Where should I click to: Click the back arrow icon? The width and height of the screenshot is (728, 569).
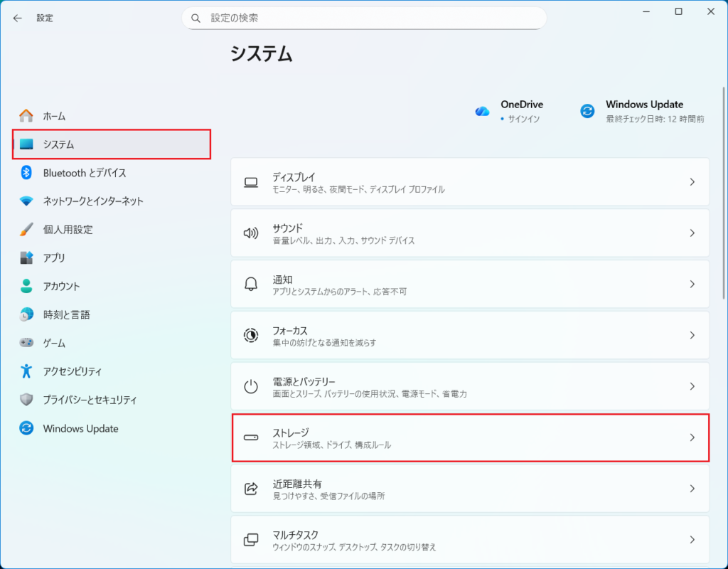(x=18, y=18)
